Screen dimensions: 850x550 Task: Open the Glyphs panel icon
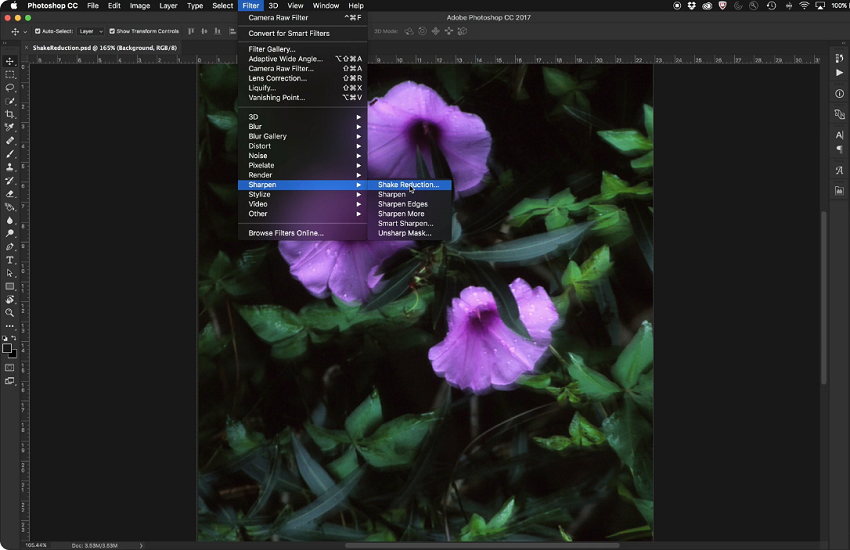tap(839, 170)
